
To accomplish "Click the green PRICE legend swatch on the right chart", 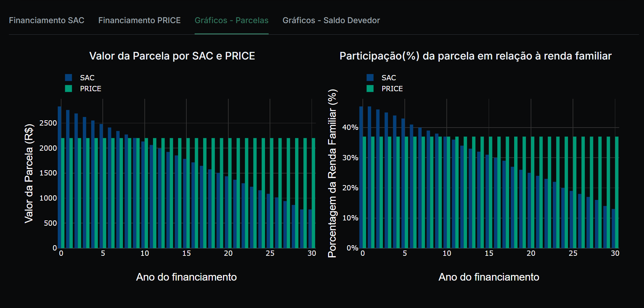I will click(370, 89).
